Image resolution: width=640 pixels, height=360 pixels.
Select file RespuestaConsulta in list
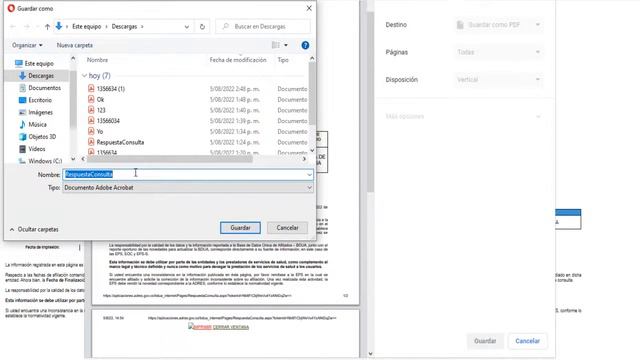(x=120, y=142)
